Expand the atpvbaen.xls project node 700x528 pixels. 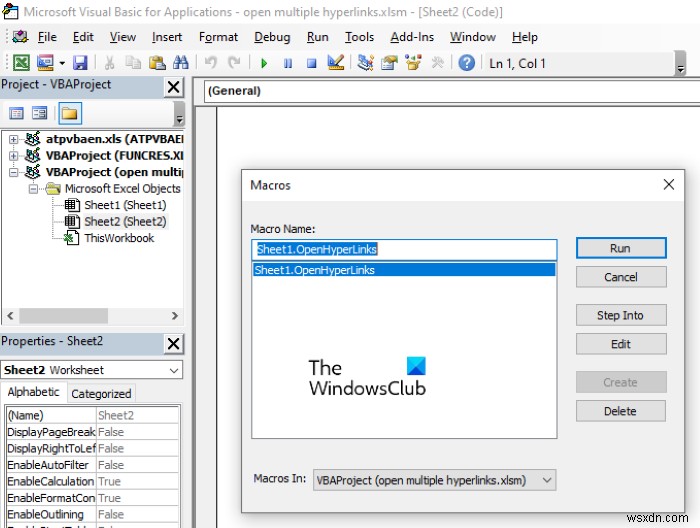pyautogui.click(x=13, y=139)
